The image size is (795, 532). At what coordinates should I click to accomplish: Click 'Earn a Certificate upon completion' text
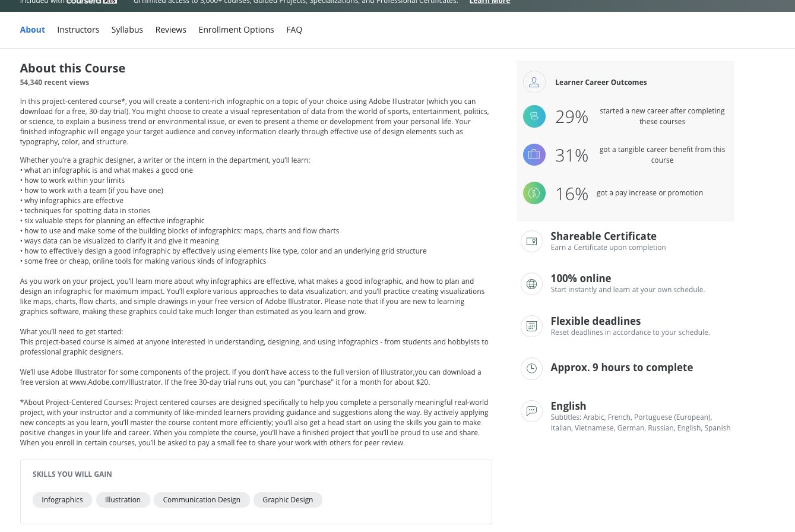click(608, 248)
